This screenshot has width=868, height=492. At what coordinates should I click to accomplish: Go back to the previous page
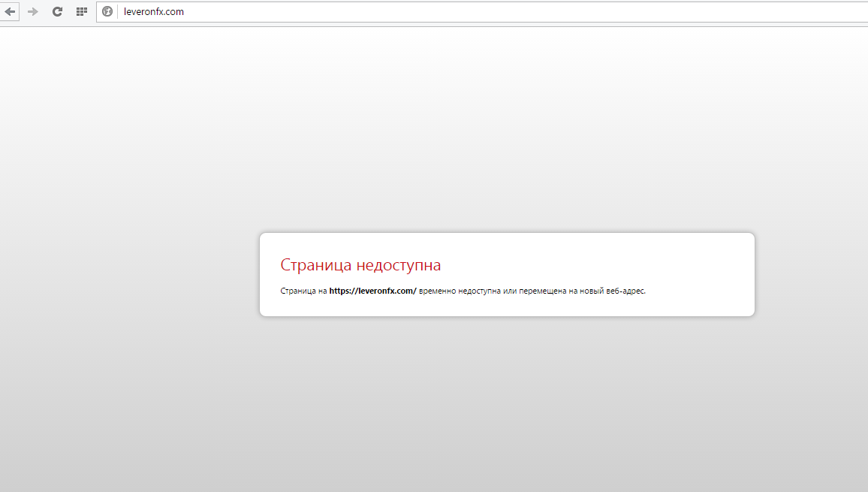(10, 11)
